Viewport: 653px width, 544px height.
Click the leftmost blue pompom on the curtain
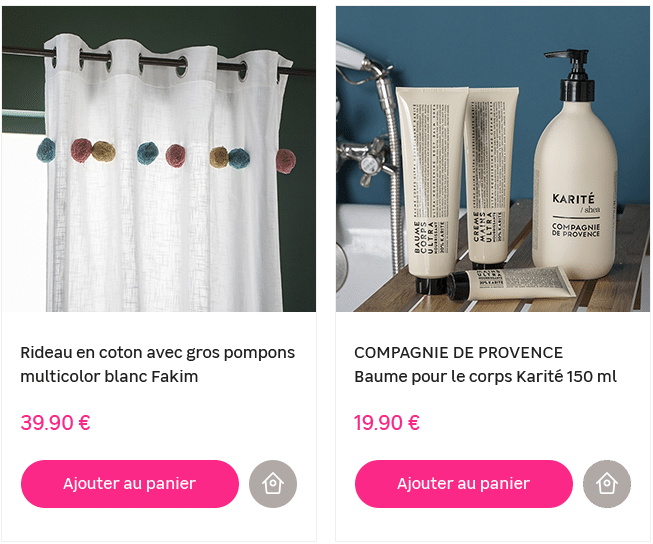(x=46, y=150)
